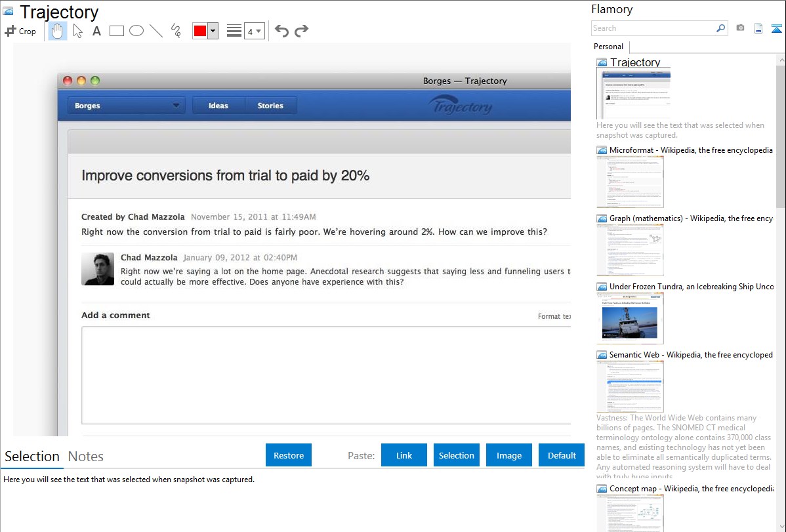Click the Microformat - Wikipedia snapshot title
The width and height of the screenshot is (786, 532).
click(691, 150)
